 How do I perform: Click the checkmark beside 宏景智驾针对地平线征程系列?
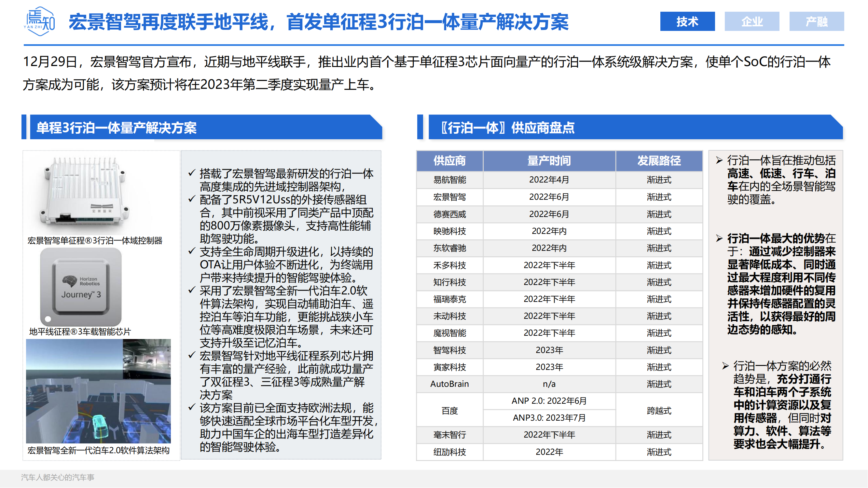click(x=192, y=355)
